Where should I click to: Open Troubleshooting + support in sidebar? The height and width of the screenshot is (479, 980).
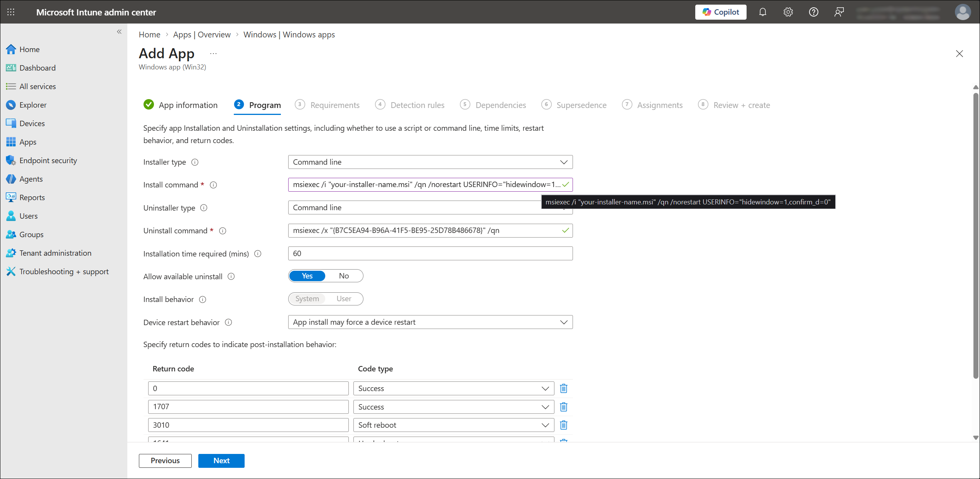64,272
